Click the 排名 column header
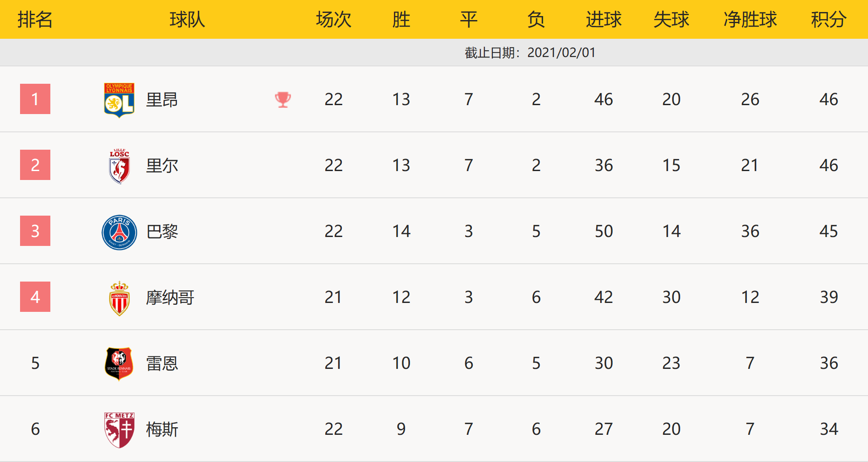 point(35,20)
